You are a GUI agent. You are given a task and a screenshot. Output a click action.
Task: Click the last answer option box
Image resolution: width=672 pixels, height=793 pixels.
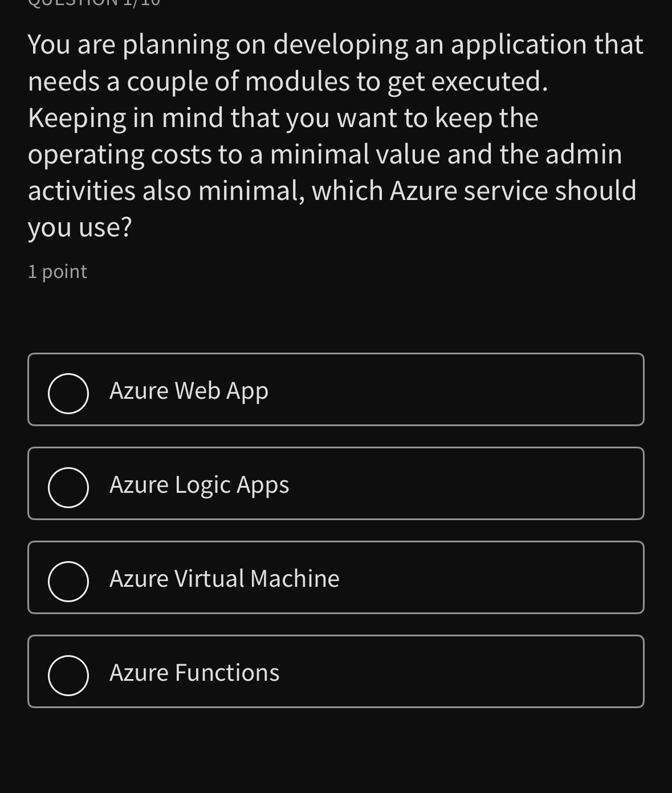tap(336, 672)
